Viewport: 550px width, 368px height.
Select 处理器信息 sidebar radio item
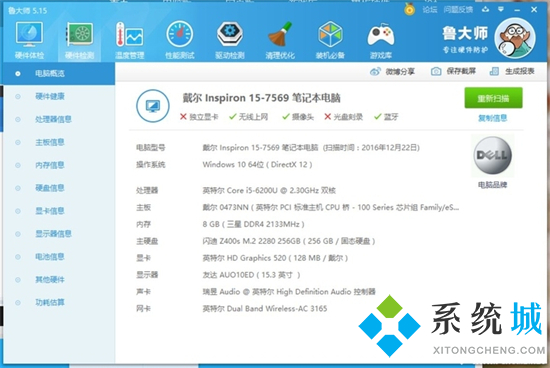point(59,119)
